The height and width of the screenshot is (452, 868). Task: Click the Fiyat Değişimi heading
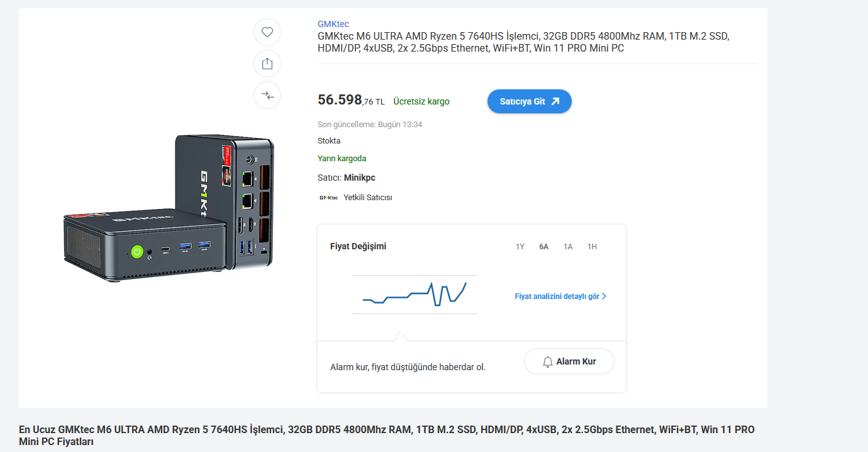359,246
